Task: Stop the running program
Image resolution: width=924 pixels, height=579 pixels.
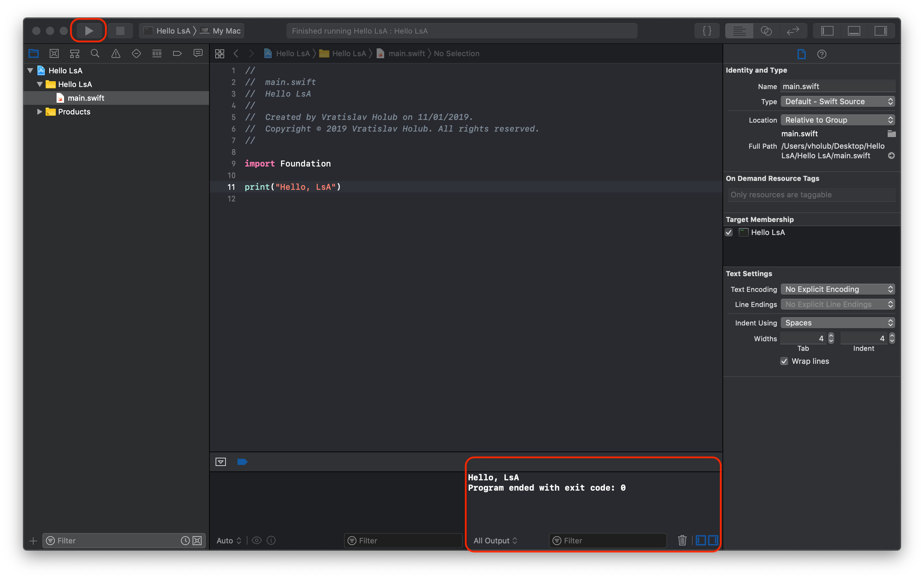Action: (120, 30)
